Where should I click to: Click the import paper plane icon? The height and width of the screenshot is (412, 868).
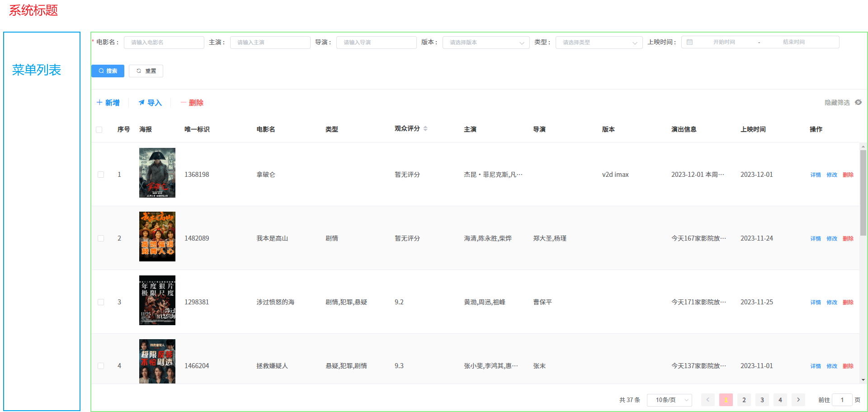(142, 103)
